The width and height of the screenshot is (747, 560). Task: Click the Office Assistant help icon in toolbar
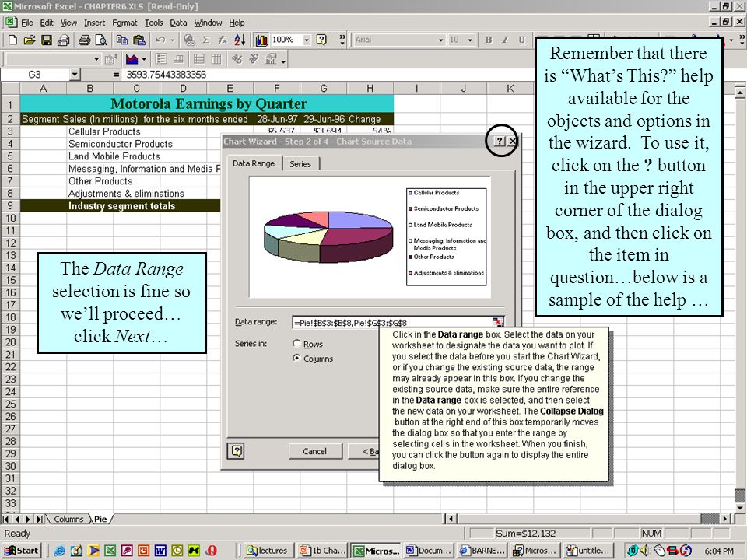click(x=322, y=40)
